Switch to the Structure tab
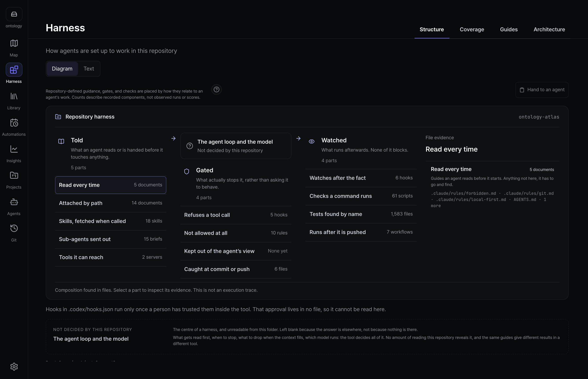Viewport: 588px width, 379px height. click(x=432, y=30)
